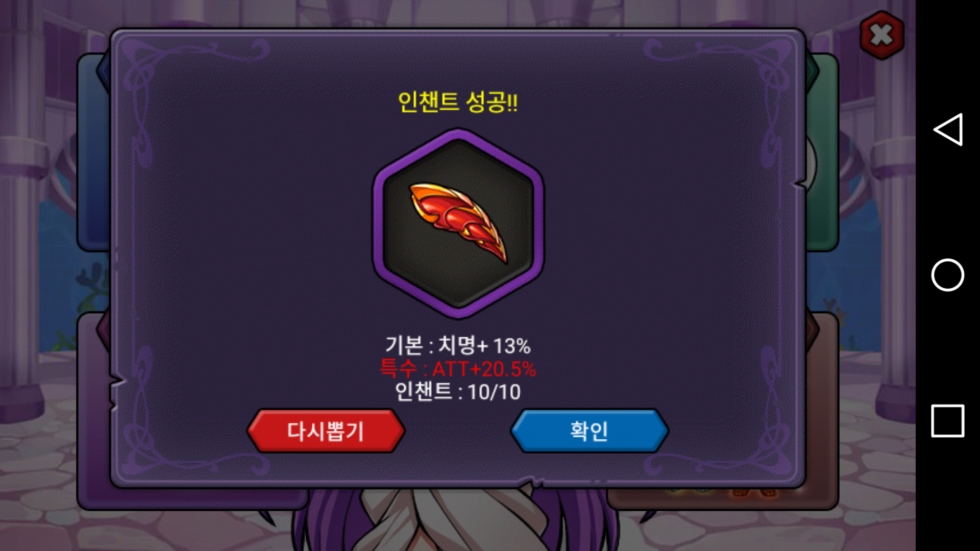Close the enchant result dialog with red X

coord(881,35)
